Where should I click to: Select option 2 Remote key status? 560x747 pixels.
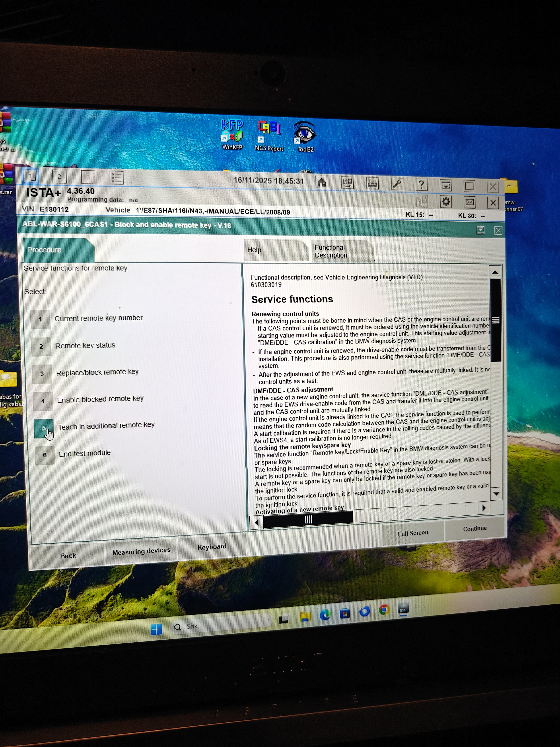pyautogui.click(x=41, y=347)
